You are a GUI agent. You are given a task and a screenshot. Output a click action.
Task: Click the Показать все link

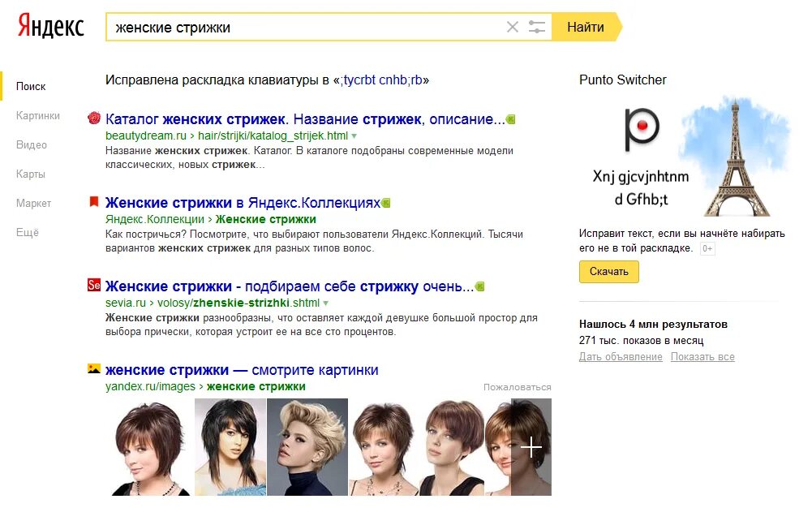(x=702, y=357)
